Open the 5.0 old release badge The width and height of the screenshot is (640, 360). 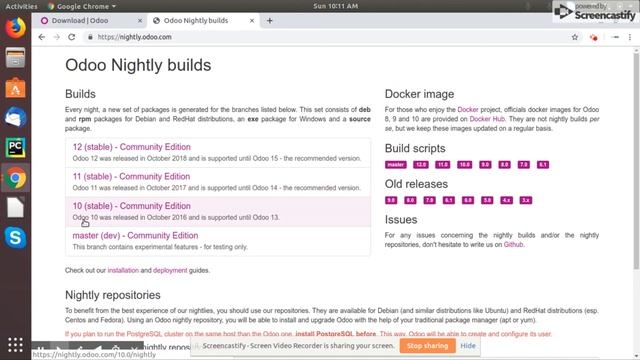point(487,200)
